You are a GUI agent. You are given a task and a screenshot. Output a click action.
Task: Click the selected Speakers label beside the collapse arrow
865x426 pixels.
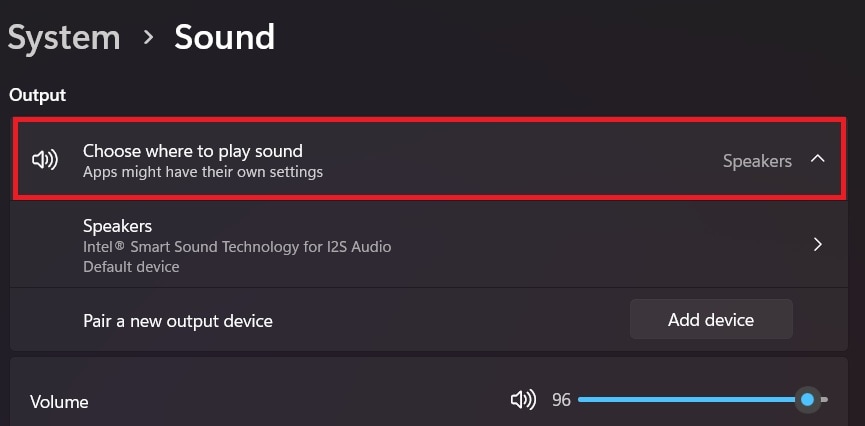pos(757,161)
